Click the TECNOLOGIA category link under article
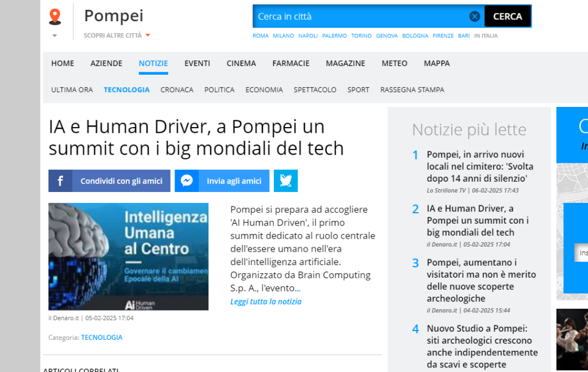 [x=102, y=338]
